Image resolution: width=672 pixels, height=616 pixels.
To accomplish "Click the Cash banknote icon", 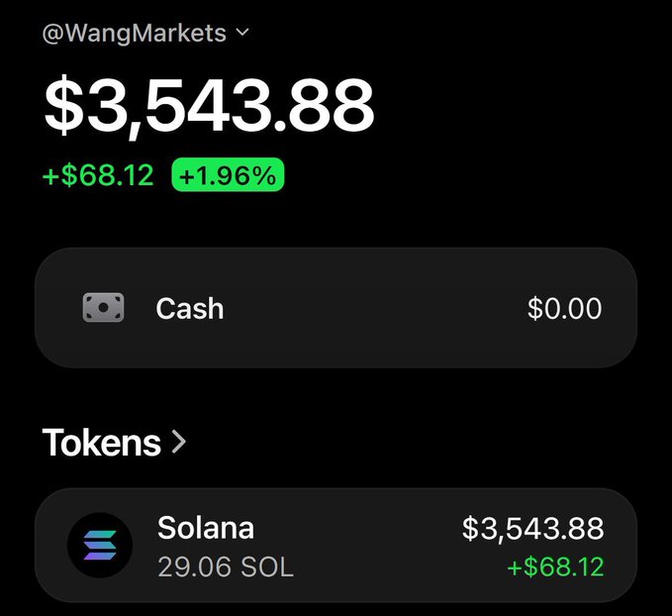I will pyautogui.click(x=103, y=308).
